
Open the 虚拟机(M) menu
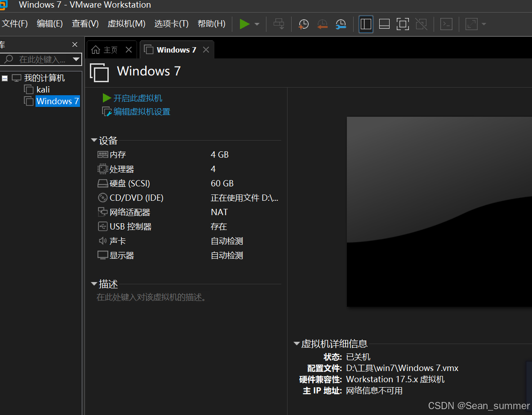126,23
